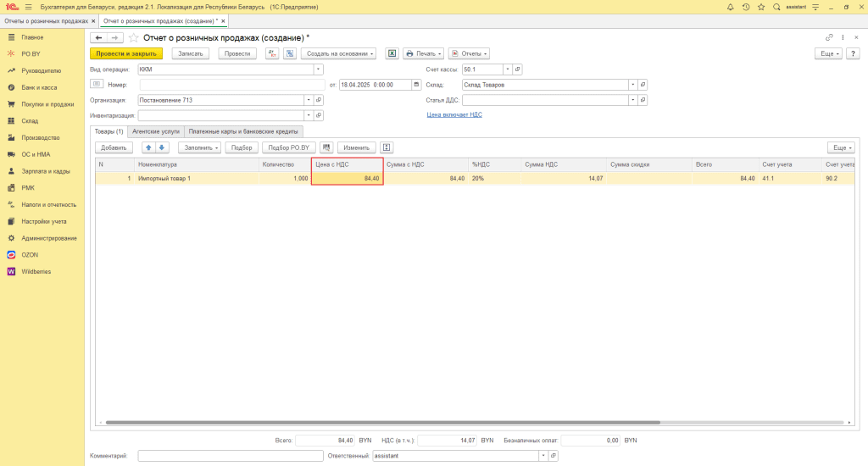The width and height of the screenshot is (868, 466).
Task: Show Дт/Кт postings of the document
Action: click(272, 53)
